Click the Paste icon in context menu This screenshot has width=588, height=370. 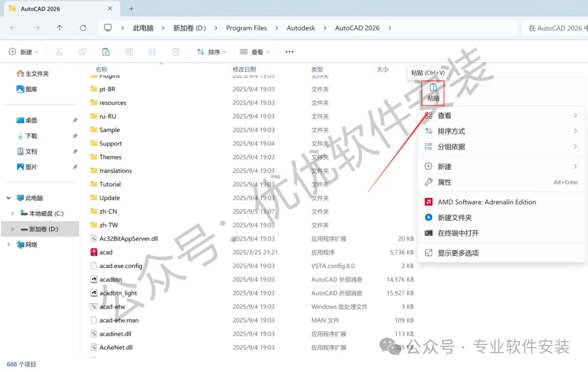click(433, 92)
